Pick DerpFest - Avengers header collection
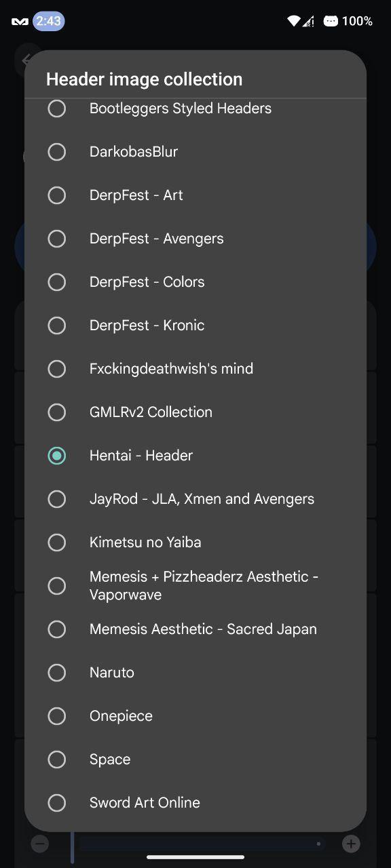391x868 pixels. (x=195, y=239)
